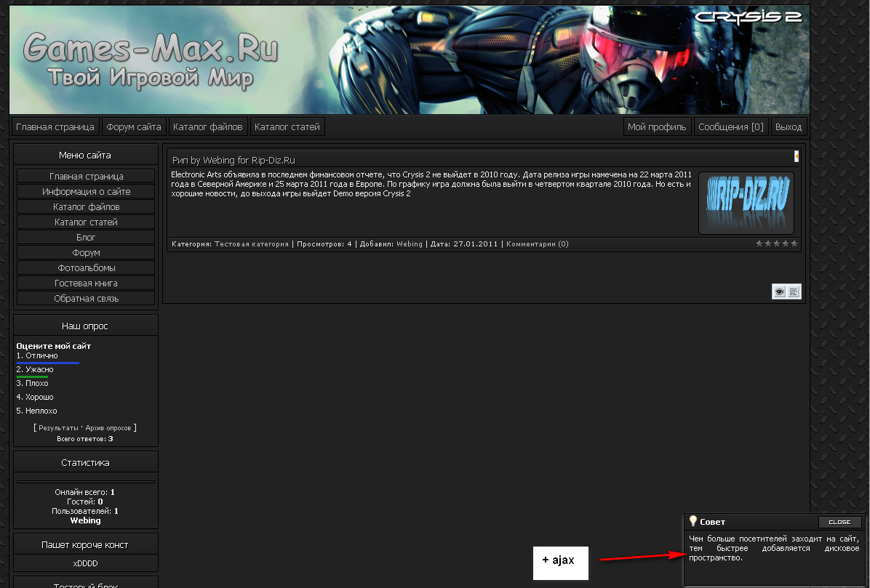Click the Статистика block header
This screenshot has height=588, width=870.
(x=85, y=463)
